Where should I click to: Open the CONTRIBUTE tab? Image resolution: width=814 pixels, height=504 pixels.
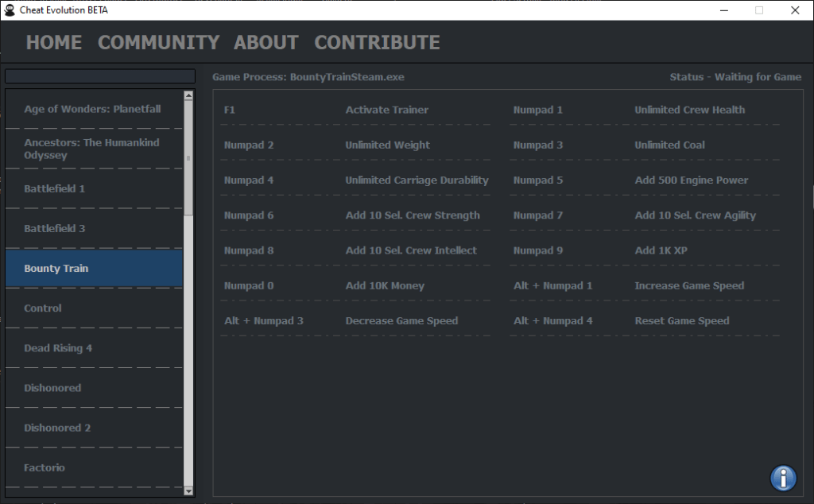point(377,43)
